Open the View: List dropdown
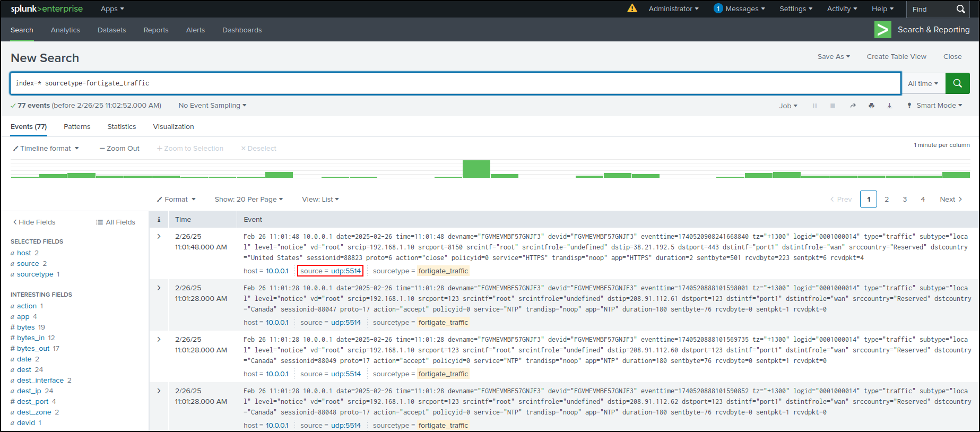The width and height of the screenshot is (980, 432). click(320, 200)
